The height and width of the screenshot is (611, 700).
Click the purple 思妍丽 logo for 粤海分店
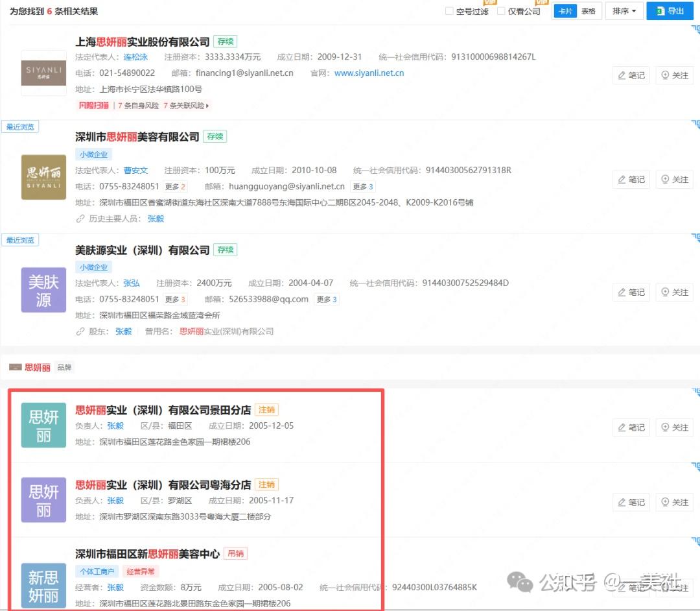click(x=43, y=500)
